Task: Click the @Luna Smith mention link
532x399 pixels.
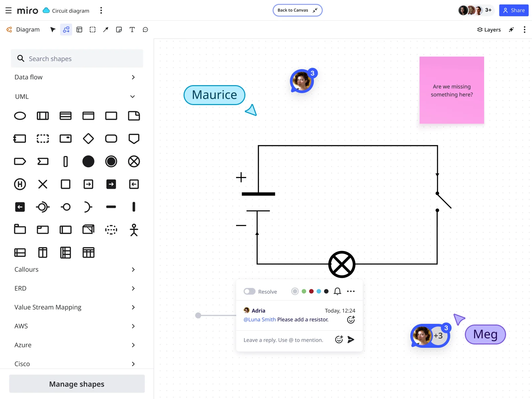Action: click(260, 320)
